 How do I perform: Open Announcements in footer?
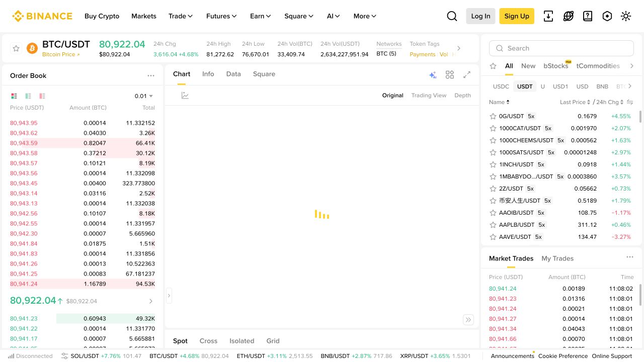pos(513,356)
